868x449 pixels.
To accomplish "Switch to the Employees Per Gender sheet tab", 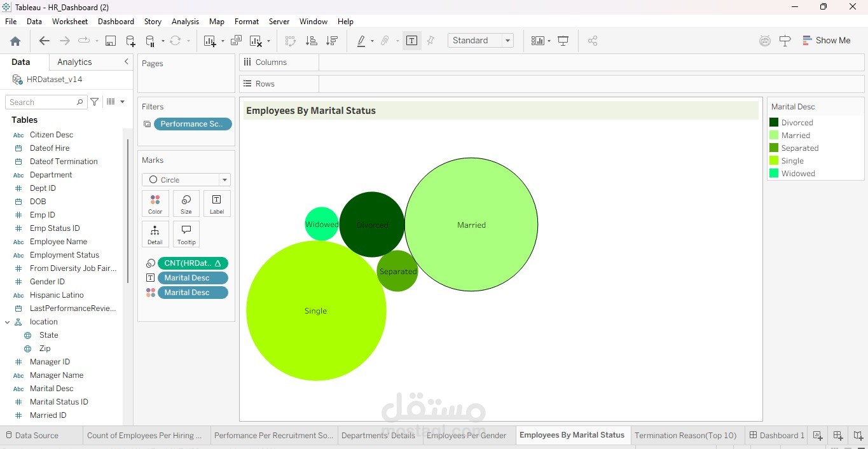I will pos(466,436).
